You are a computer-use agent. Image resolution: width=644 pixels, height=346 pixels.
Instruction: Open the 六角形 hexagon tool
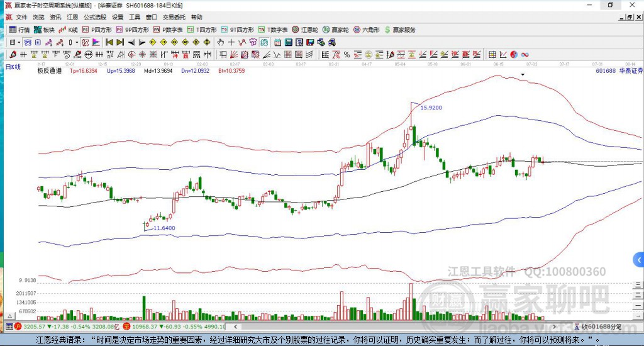pos(367,30)
